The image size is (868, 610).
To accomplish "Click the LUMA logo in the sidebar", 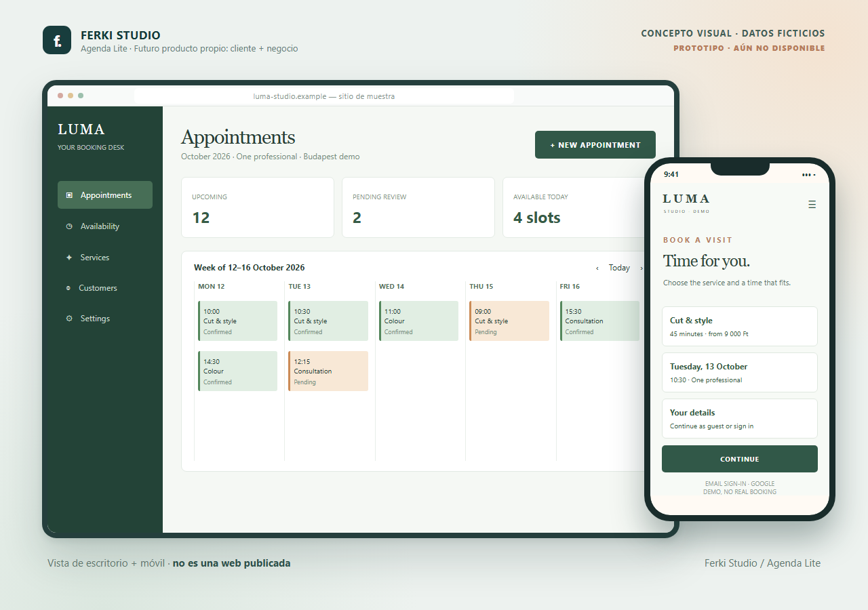I will (x=81, y=129).
